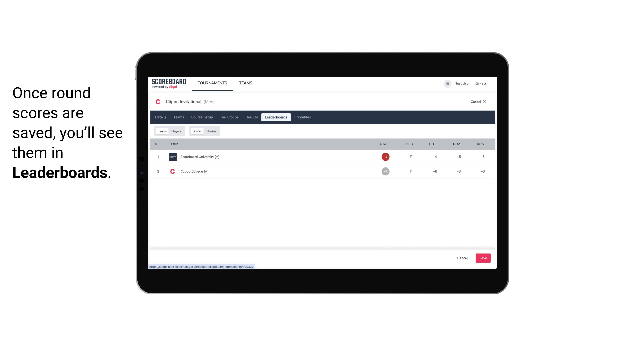Click the TOURNAMENTS menu item
This screenshot has height=346, width=644.
pyautogui.click(x=213, y=83)
